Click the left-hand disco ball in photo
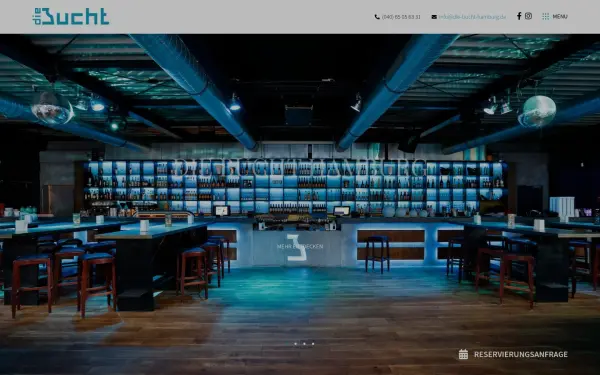The width and height of the screenshot is (600, 375). click(x=52, y=108)
